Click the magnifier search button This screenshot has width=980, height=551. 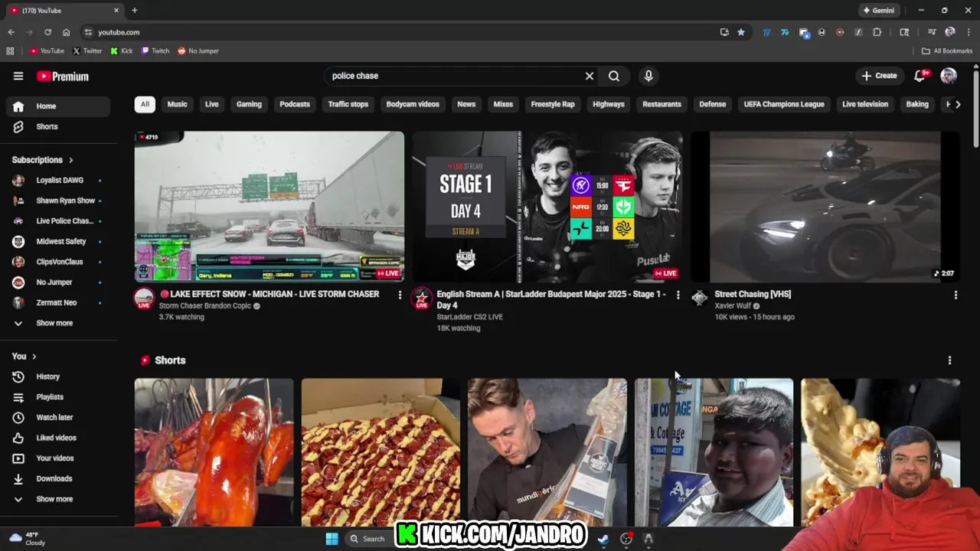click(x=614, y=76)
